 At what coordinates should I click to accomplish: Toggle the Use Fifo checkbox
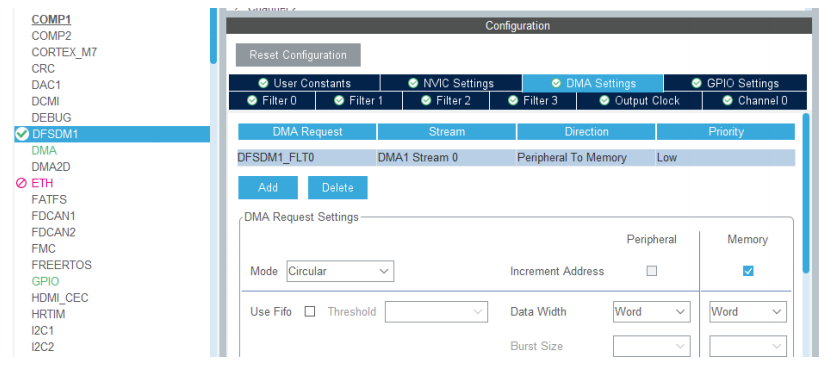pyautogui.click(x=310, y=312)
